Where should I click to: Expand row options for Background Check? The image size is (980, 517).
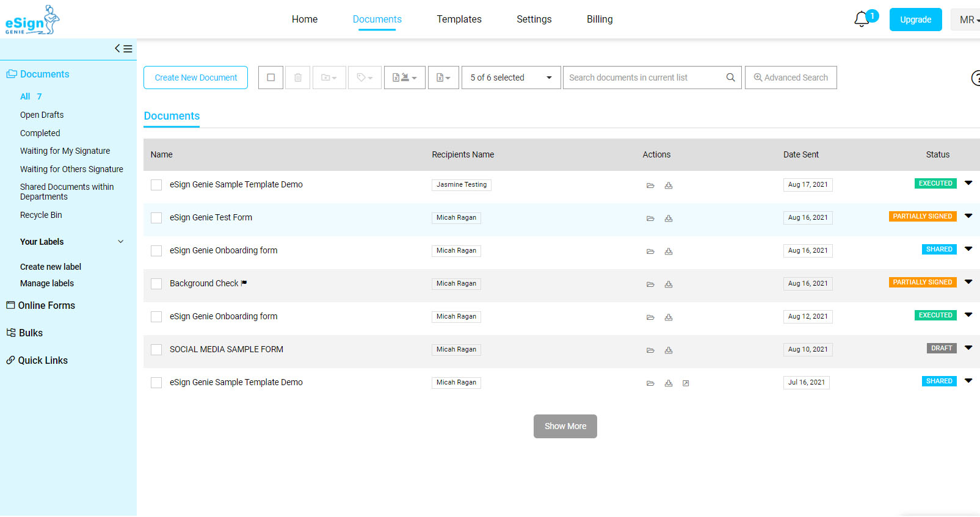[x=968, y=281]
